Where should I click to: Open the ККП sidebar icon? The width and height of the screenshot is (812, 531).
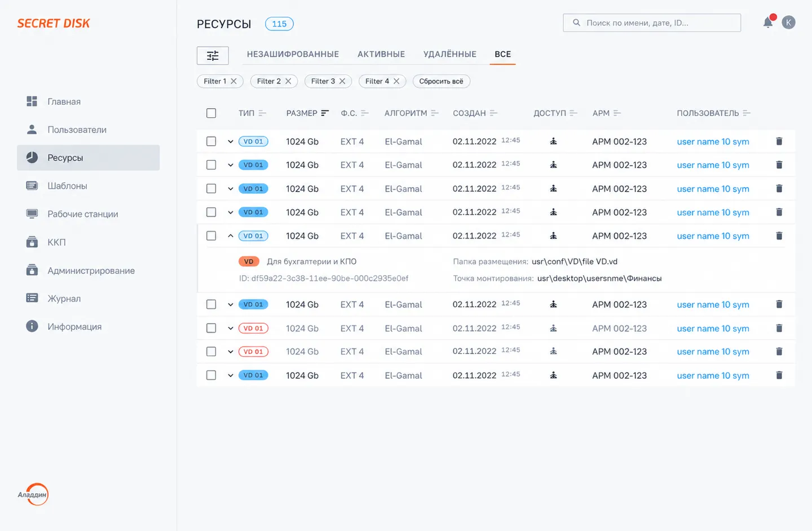[32, 242]
